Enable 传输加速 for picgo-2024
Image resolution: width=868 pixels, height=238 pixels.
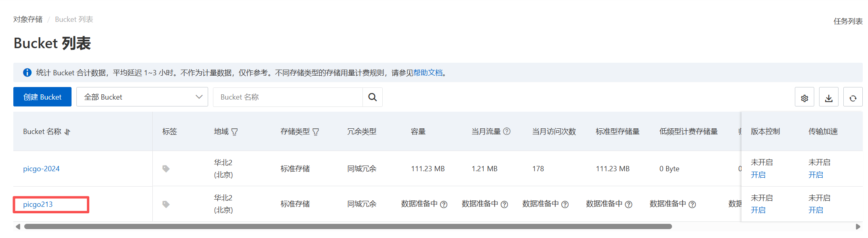coord(815,175)
